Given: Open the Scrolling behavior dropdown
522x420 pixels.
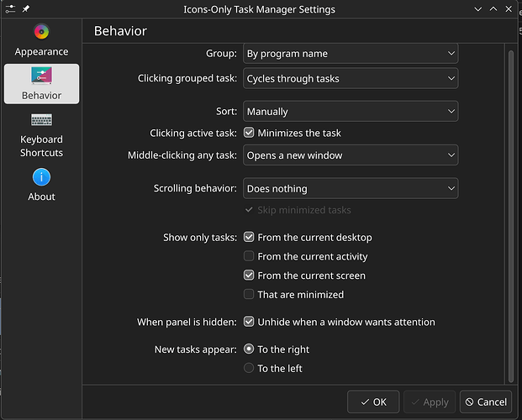Looking at the screenshot, I should (x=351, y=189).
